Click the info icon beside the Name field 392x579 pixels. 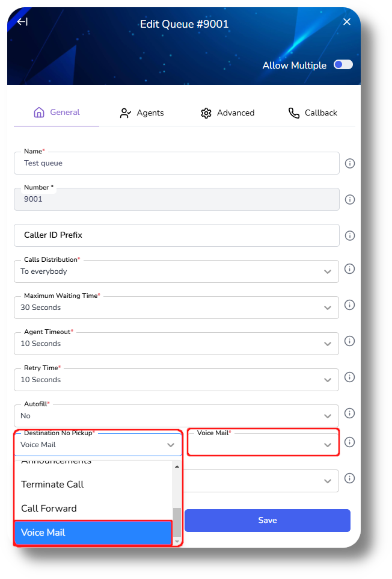(349, 163)
